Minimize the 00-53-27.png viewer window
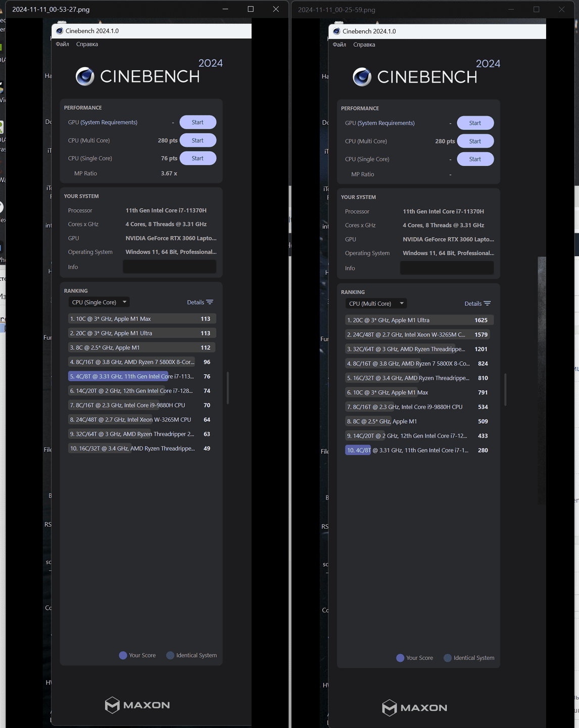Screen dimensions: 579x728 point(225,9)
